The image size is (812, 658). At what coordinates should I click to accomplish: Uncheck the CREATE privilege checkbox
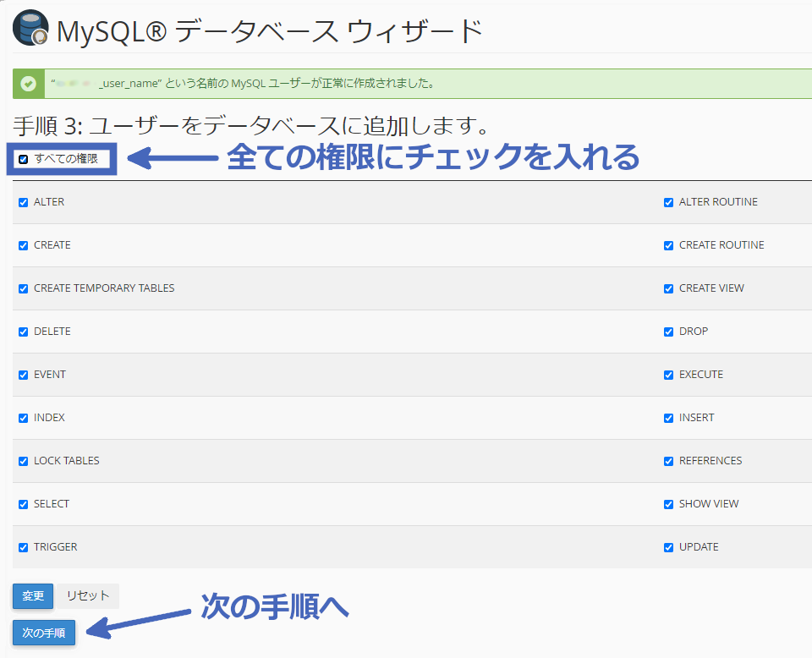click(24, 245)
